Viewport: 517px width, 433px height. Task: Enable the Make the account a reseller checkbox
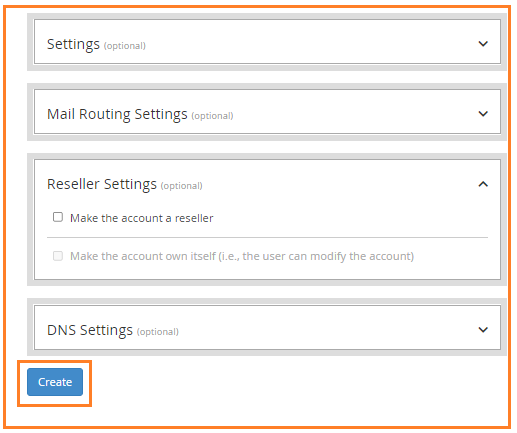[58, 217]
